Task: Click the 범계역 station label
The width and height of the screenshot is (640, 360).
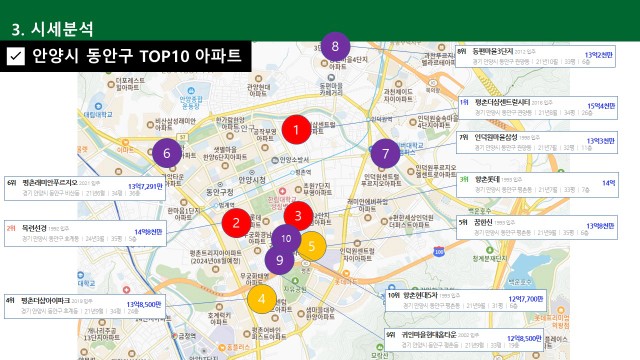Action: (x=227, y=205)
